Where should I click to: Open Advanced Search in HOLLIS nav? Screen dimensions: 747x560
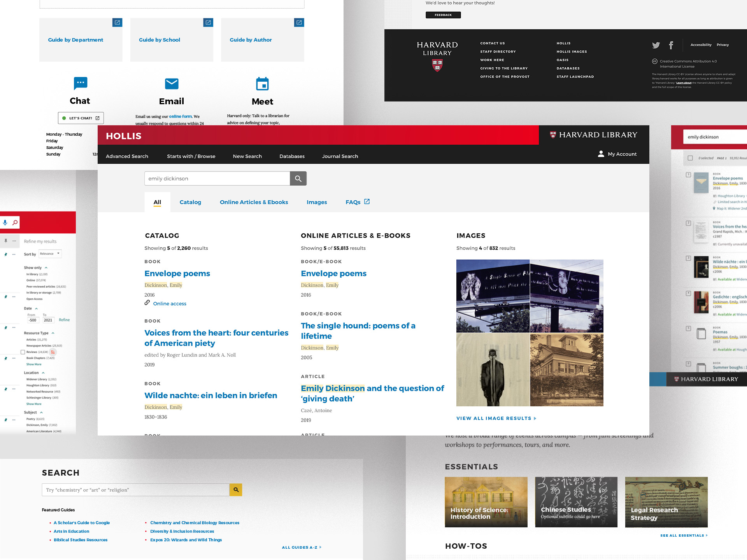coord(127,156)
